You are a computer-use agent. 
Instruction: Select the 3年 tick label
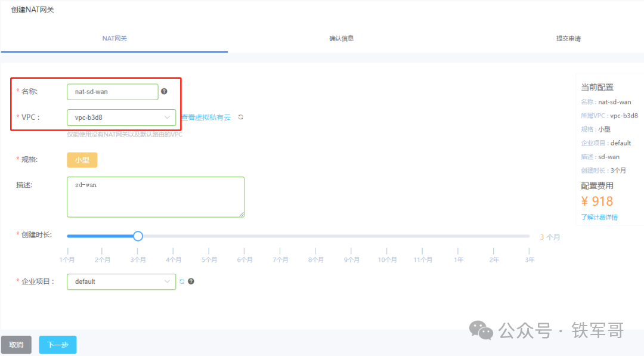(x=530, y=260)
